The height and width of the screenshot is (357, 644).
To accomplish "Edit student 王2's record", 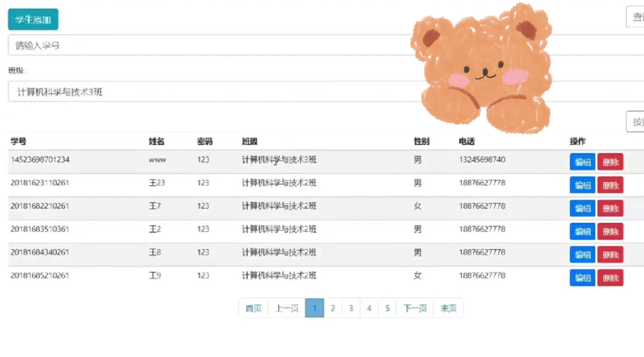I will coord(582,231).
